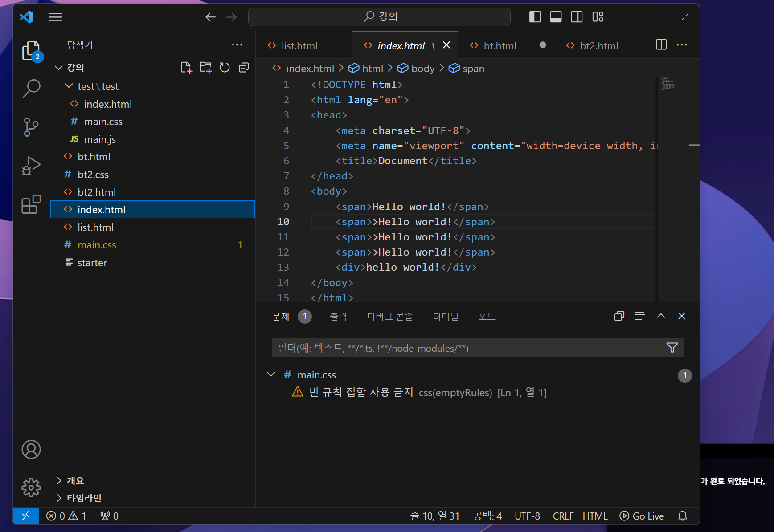
Task: Toggle the bottom panel layout button
Action: 556,17
